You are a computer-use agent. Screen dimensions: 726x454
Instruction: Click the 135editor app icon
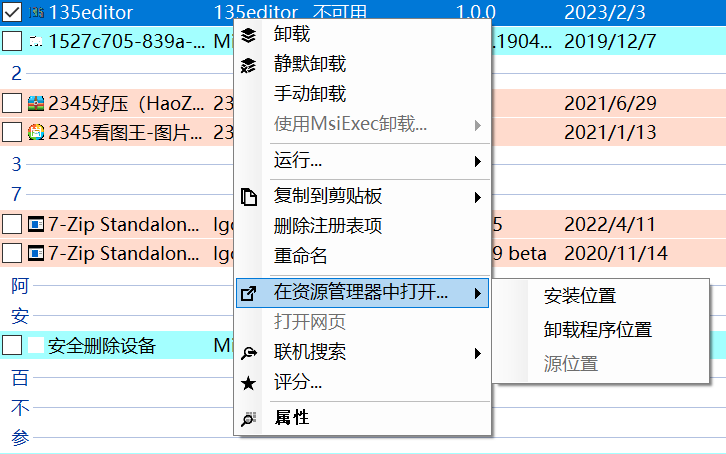[x=36, y=12]
